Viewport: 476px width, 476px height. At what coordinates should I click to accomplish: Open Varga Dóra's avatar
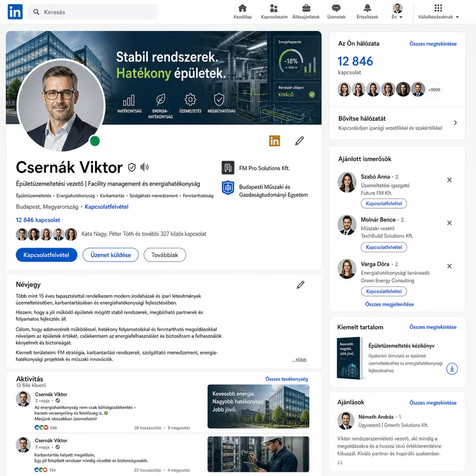pyautogui.click(x=347, y=269)
